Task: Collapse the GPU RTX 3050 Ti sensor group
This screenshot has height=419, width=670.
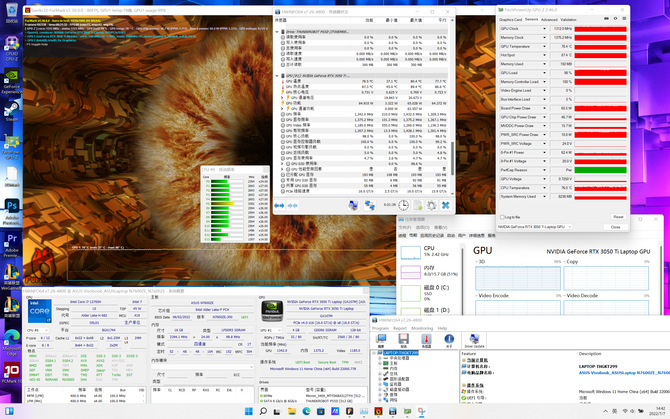Action: pos(278,75)
